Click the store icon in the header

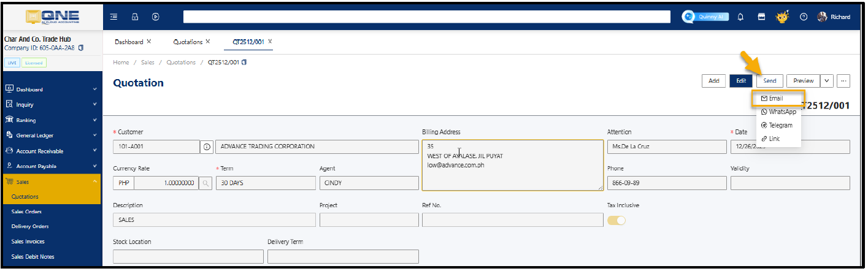(x=761, y=17)
